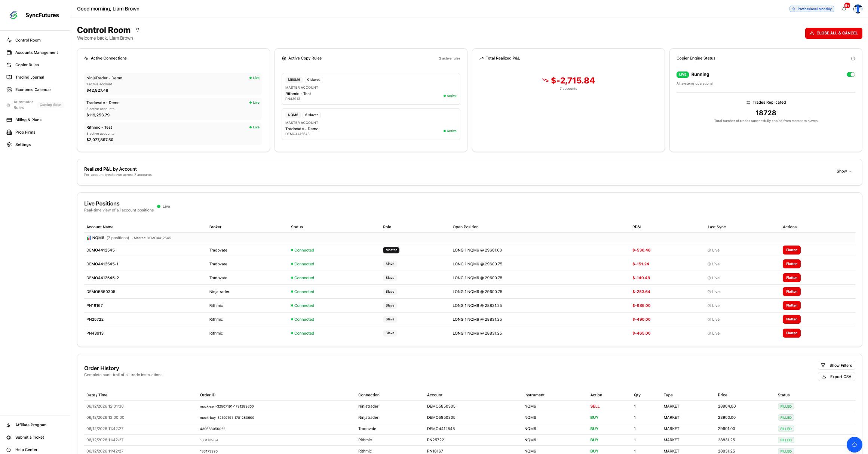Click the Prop Firms building icon
868x454 pixels.
[x=9, y=132]
